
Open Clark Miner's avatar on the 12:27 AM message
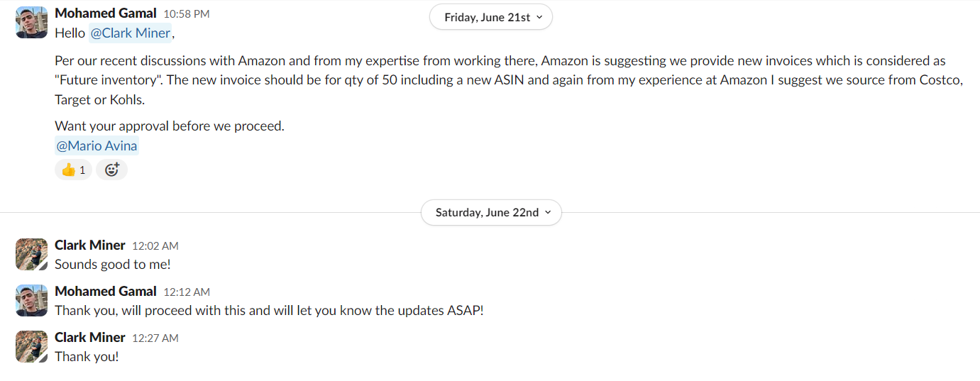pos(31,346)
